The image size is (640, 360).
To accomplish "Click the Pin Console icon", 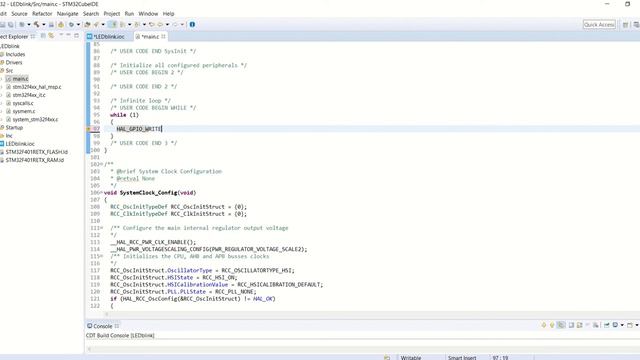I will pyautogui.click(x=607, y=325).
